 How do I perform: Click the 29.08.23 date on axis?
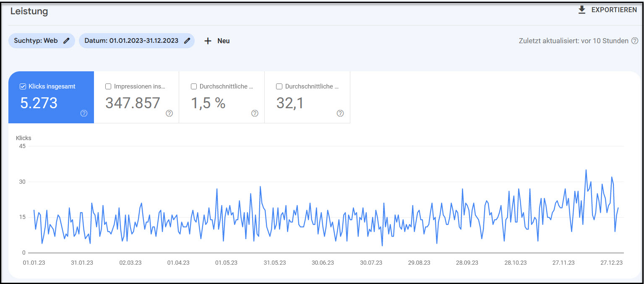tap(419, 263)
